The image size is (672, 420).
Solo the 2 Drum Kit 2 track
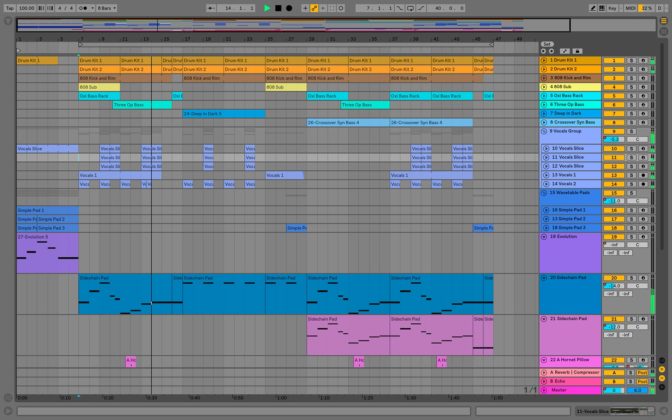point(631,69)
